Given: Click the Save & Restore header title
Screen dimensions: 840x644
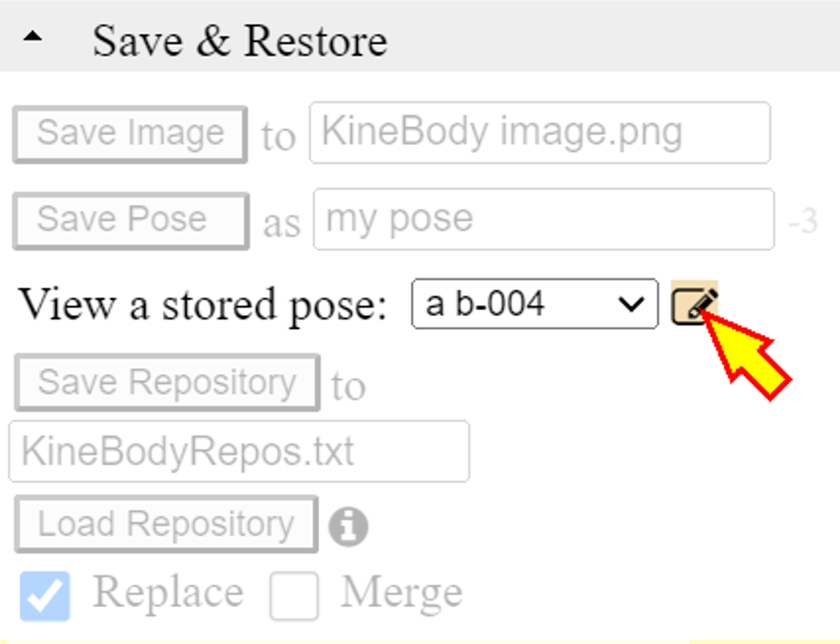Looking at the screenshot, I should 239,40.
